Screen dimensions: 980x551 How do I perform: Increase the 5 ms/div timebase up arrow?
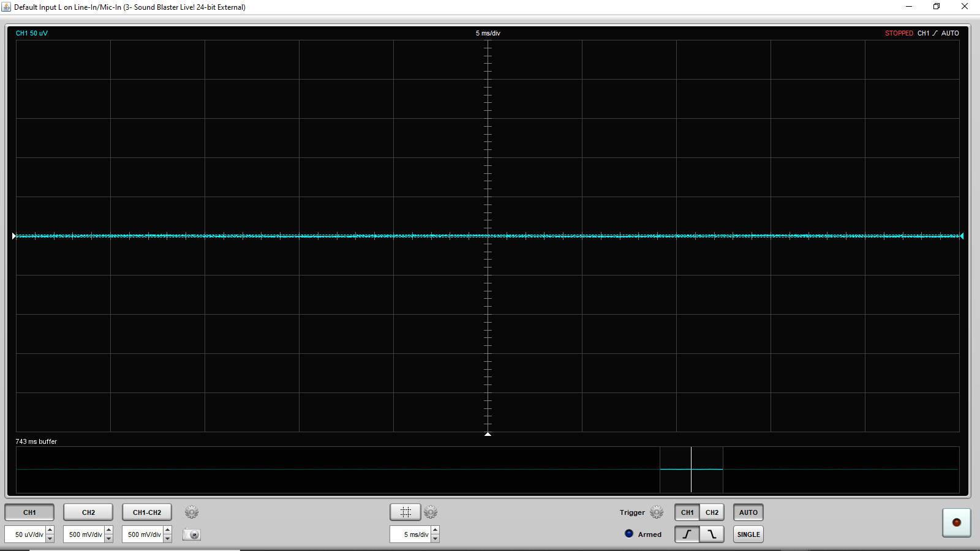pyautogui.click(x=435, y=530)
